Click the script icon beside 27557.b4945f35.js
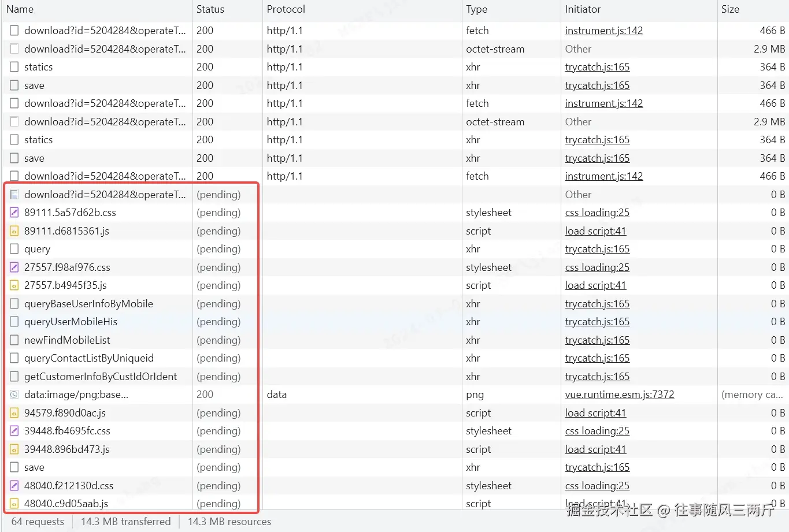789x532 pixels. click(14, 285)
